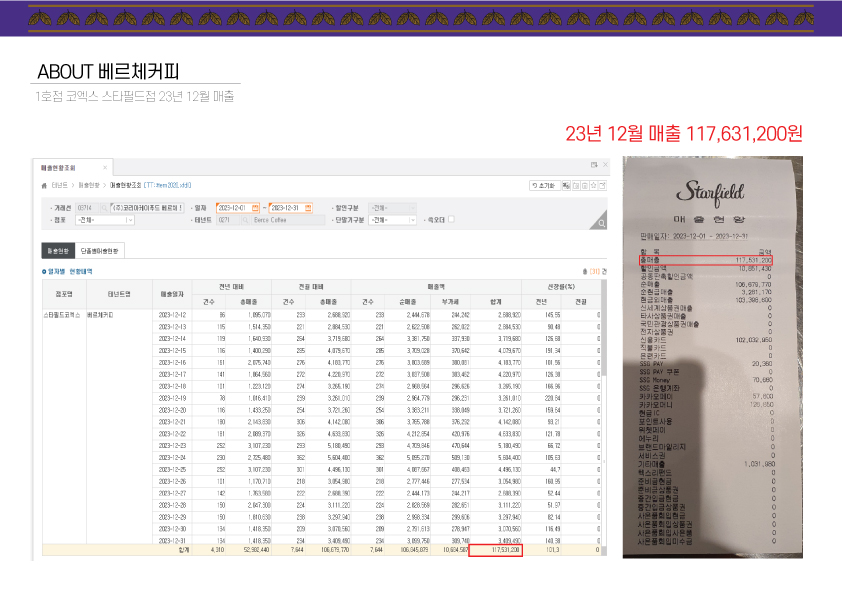
Task: Click the tenant lookup icon next to 0271
Action: (243, 220)
